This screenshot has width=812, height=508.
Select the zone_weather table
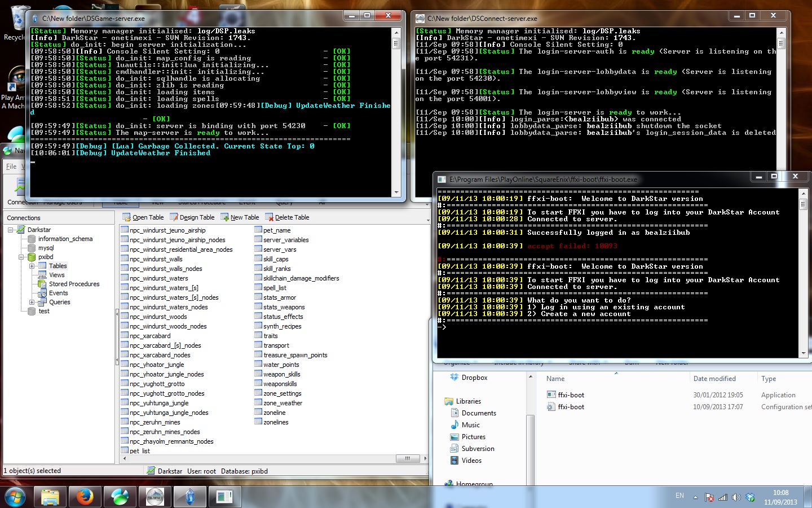[x=283, y=403]
